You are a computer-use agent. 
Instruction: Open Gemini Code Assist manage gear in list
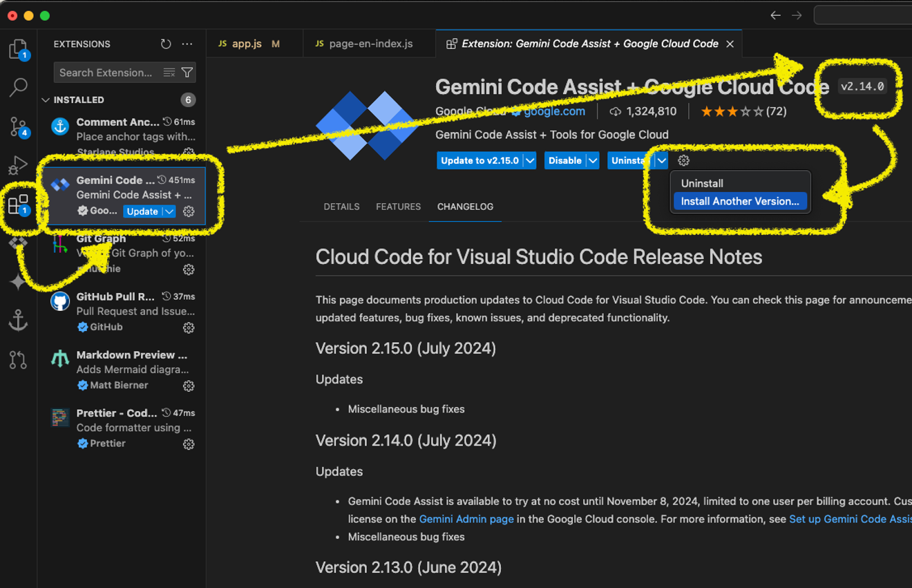(189, 211)
